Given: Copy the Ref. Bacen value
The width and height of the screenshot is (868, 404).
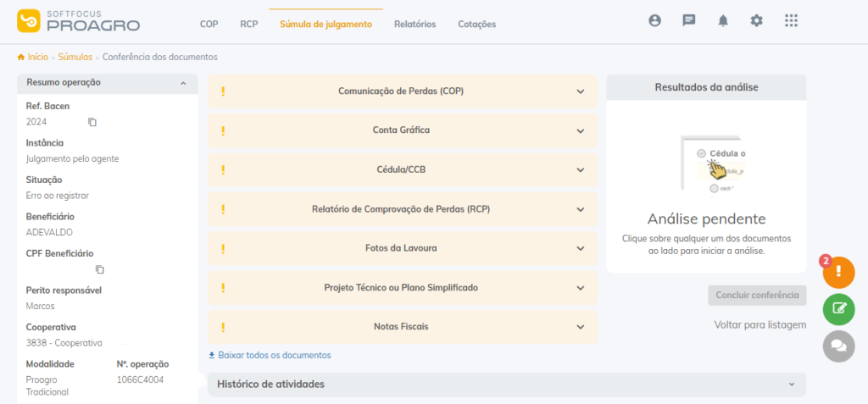Looking at the screenshot, I should tap(92, 122).
